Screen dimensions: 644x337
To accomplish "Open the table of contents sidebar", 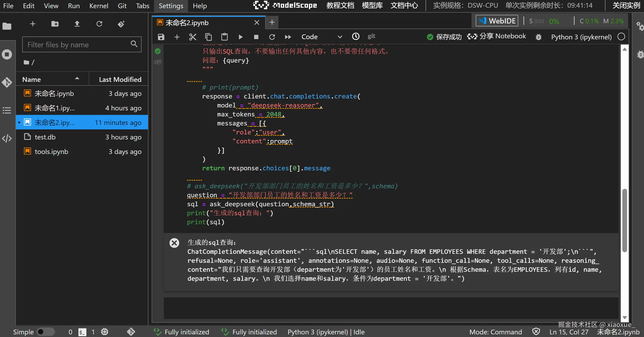I will 7,110.
